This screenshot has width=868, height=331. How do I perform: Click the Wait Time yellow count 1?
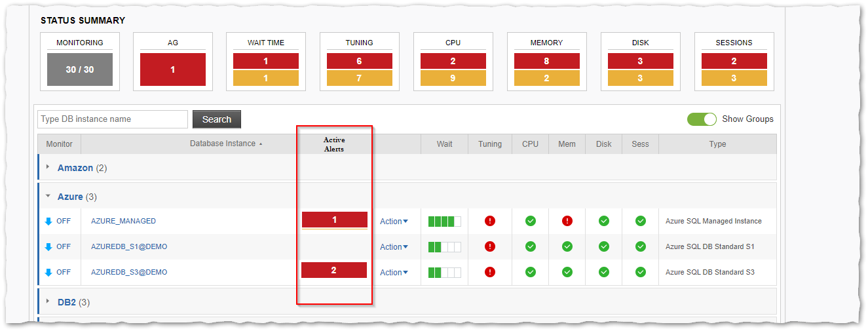tap(266, 78)
